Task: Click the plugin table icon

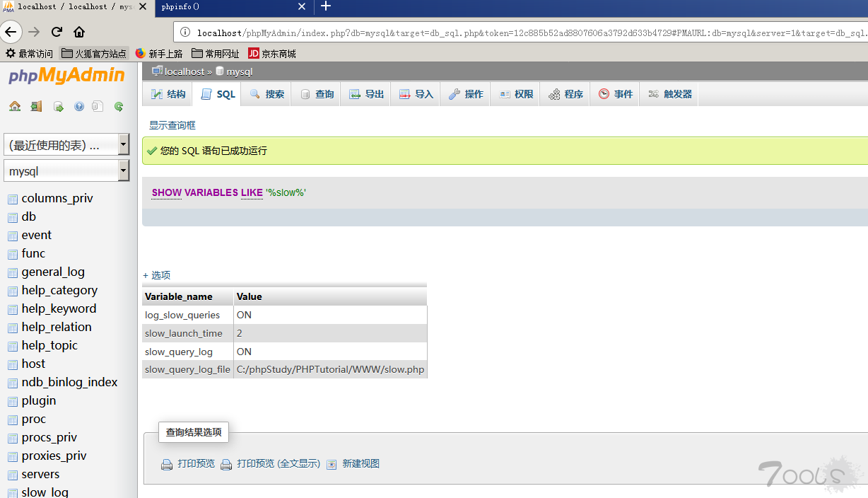Action: 13,402
